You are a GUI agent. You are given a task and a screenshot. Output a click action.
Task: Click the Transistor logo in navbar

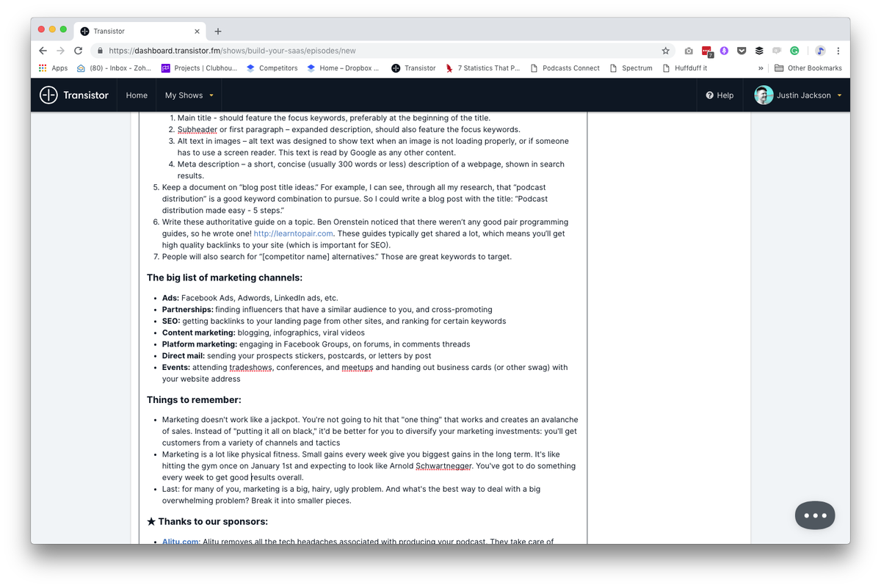(74, 95)
